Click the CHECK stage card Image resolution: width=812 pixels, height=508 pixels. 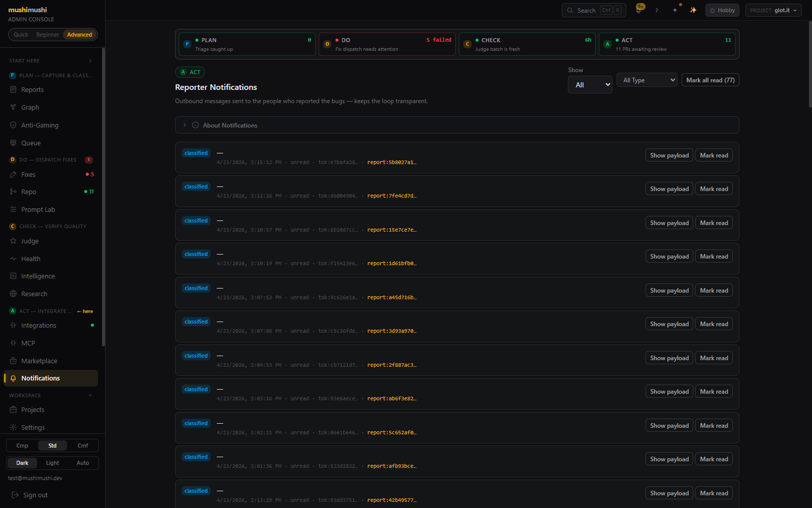[527, 44]
